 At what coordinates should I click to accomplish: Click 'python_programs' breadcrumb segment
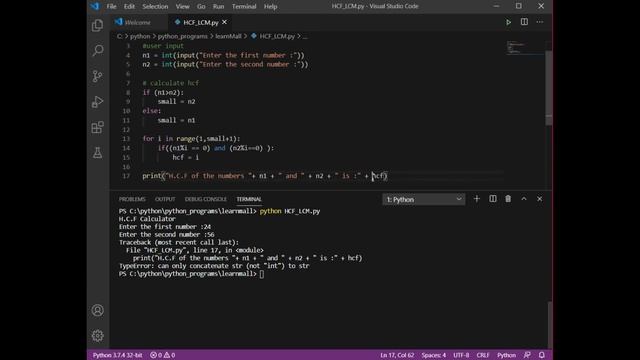[x=183, y=36]
